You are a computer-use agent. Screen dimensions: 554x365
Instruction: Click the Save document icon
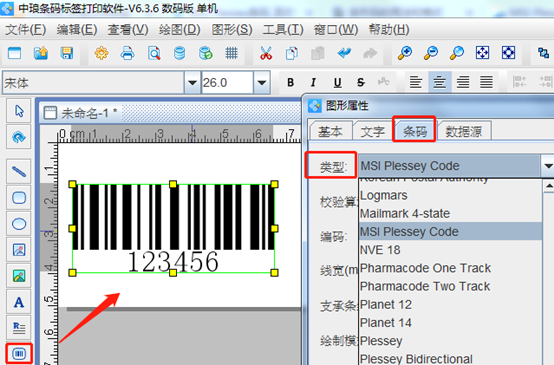tap(67, 53)
